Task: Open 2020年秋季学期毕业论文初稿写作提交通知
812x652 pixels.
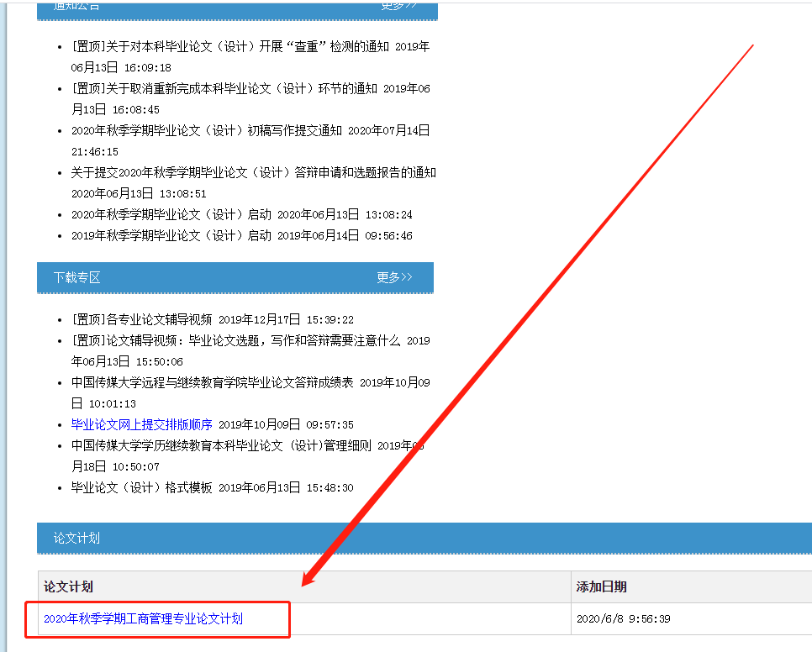Action: point(207,130)
